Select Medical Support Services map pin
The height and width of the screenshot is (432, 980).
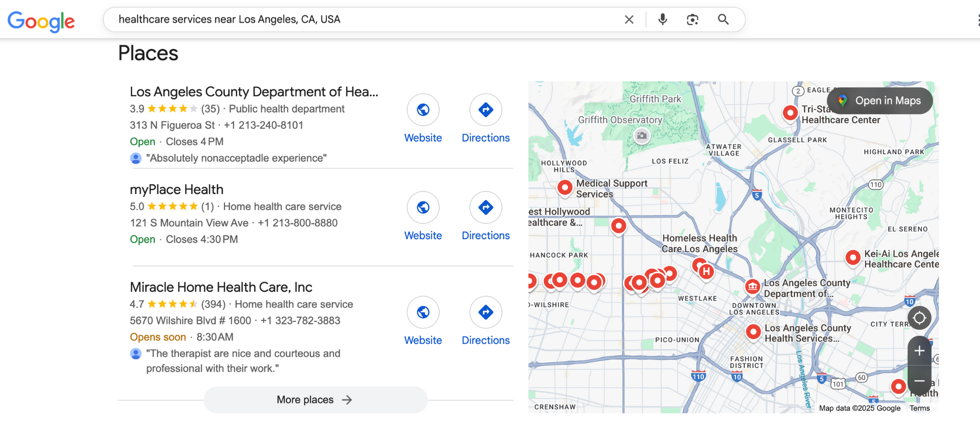tap(565, 187)
